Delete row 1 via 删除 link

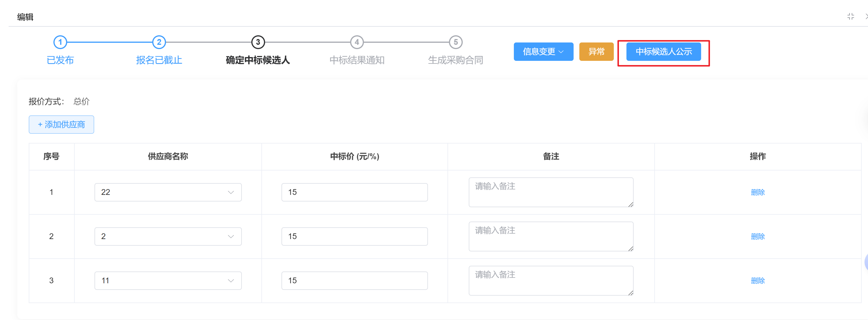[757, 192]
